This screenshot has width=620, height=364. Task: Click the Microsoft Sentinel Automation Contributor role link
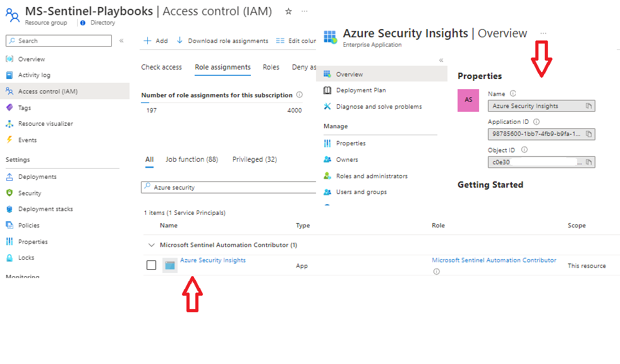coord(494,260)
